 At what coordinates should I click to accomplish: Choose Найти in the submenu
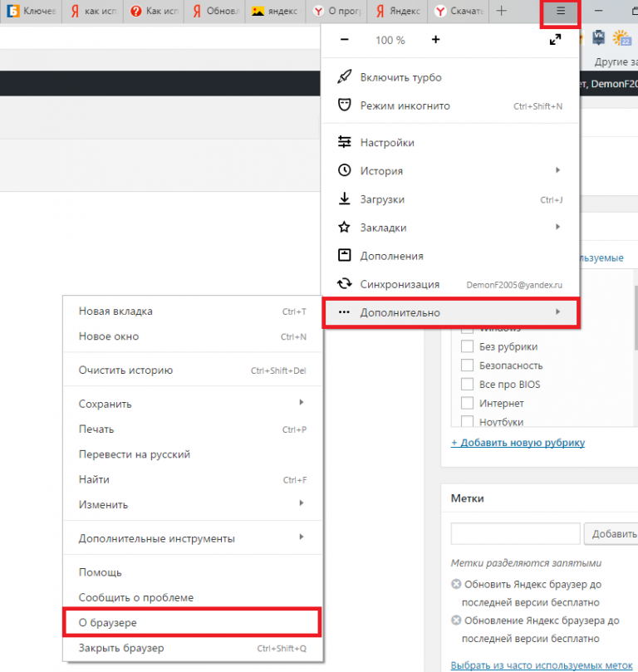[193, 479]
